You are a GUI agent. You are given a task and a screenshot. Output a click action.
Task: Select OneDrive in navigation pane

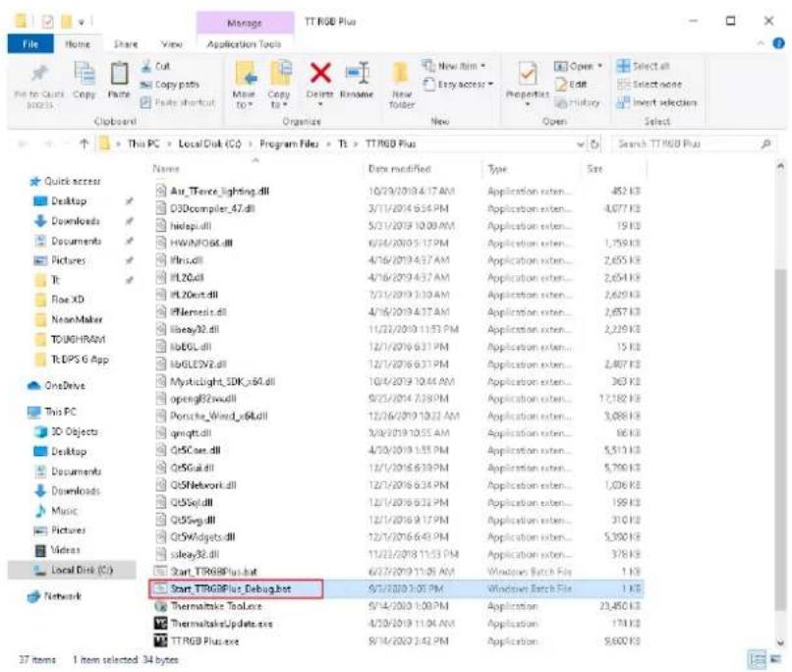click(64, 385)
